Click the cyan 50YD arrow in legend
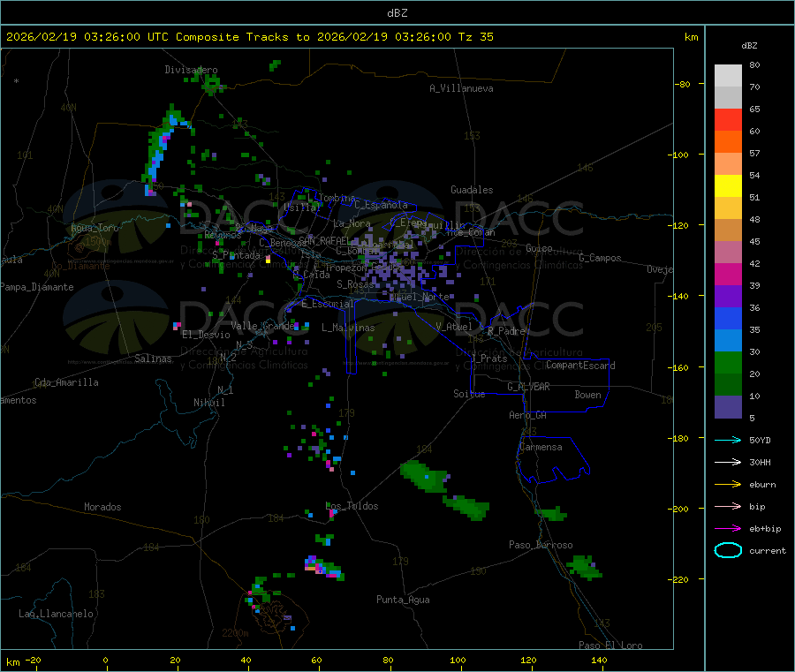795x672 pixels. [728, 440]
